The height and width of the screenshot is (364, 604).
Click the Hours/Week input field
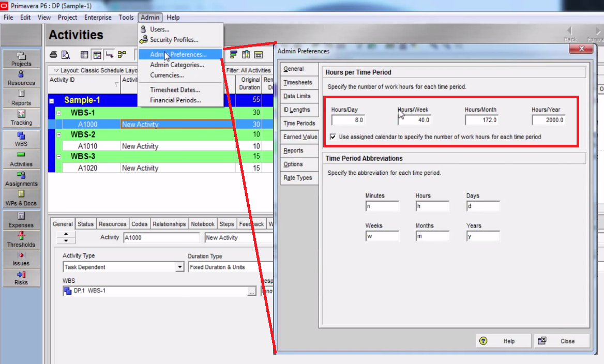[415, 120]
